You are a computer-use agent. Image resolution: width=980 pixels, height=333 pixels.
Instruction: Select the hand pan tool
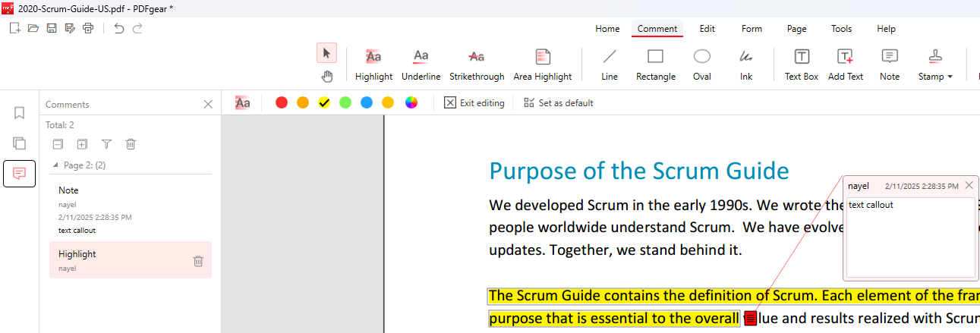[326, 75]
